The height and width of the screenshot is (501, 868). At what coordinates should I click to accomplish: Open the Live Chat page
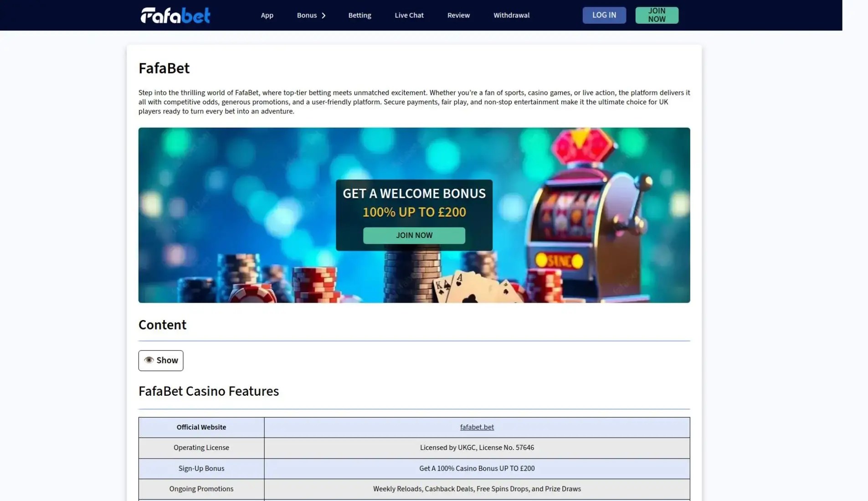pos(409,15)
